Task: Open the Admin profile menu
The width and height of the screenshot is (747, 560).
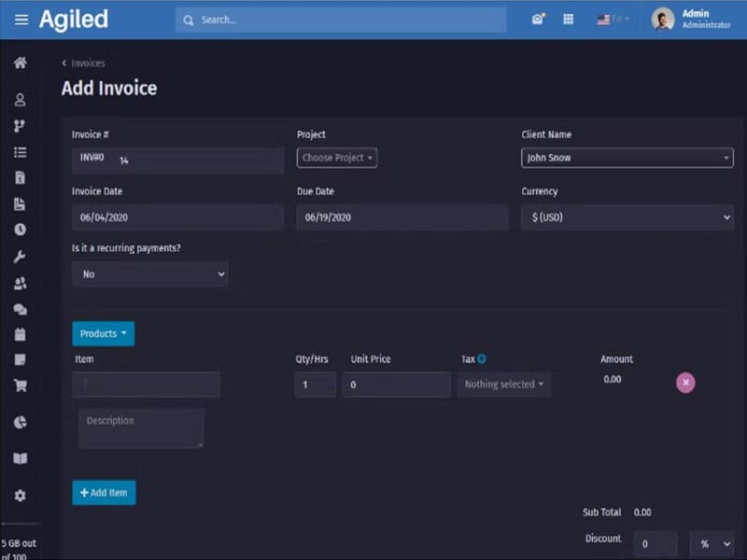Action: (x=691, y=20)
